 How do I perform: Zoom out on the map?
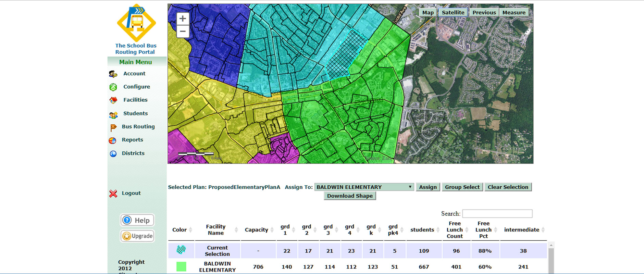click(183, 31)
